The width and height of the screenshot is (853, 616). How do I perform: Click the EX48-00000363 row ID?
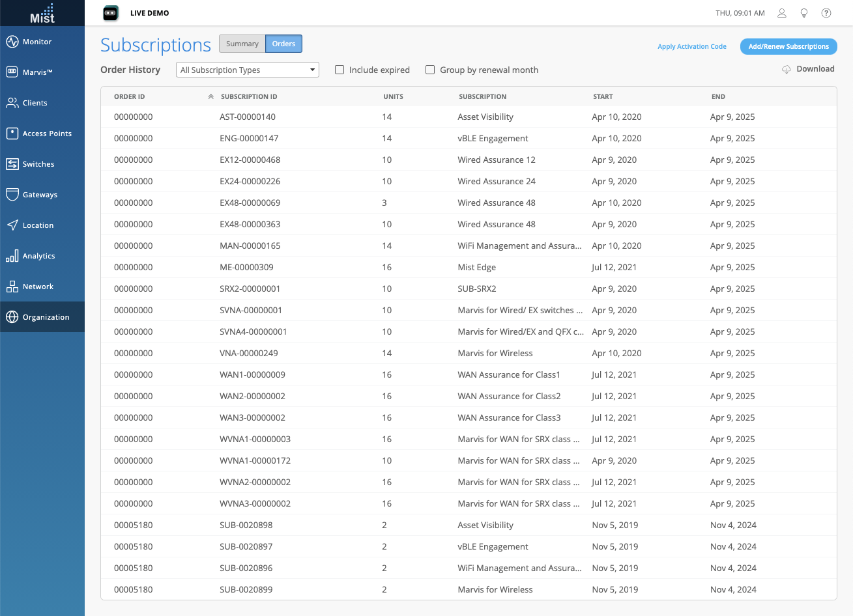click(250, 225)
